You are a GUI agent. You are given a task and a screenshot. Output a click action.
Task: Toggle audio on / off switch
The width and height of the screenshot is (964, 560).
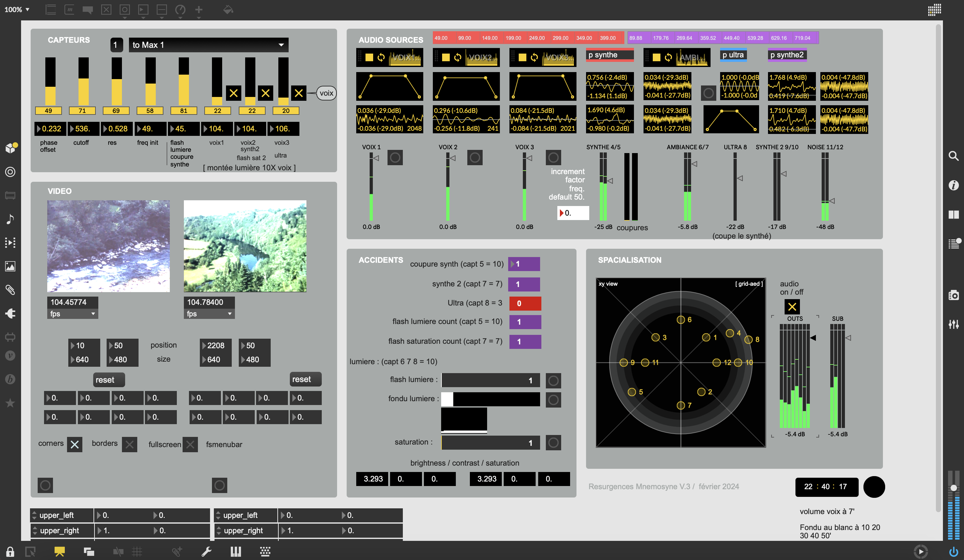coord(792,306)
